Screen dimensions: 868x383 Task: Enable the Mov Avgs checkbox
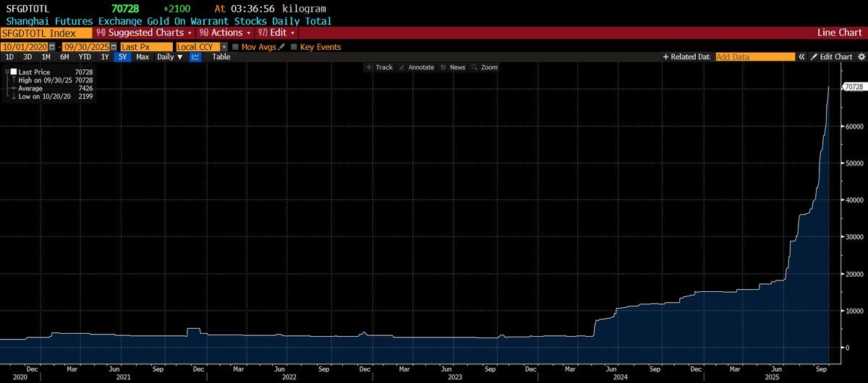click(x=236, y=46)
